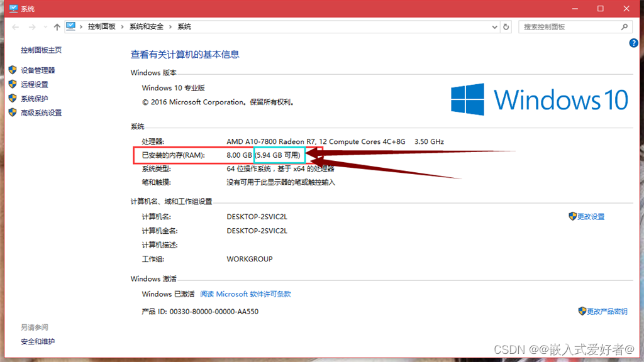Click the search magnifier icon

point(625,27)
